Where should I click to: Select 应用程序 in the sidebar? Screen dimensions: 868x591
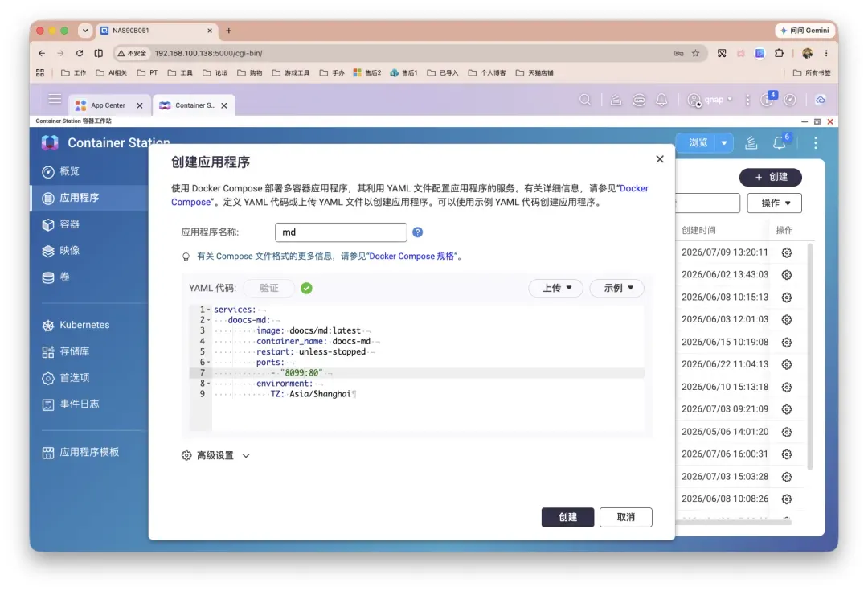pyautogui.click(x=88, y=198)
